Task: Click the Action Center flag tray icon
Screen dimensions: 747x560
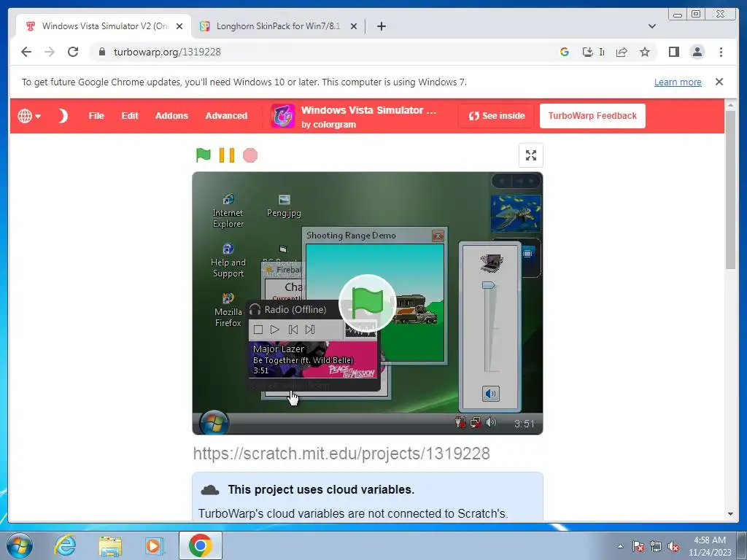Action: (x=638, y=546)
